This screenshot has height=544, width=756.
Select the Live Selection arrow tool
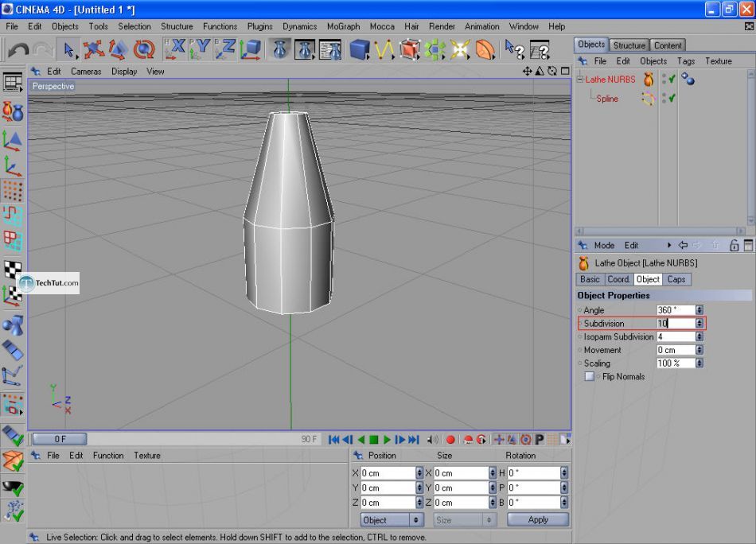68,49
